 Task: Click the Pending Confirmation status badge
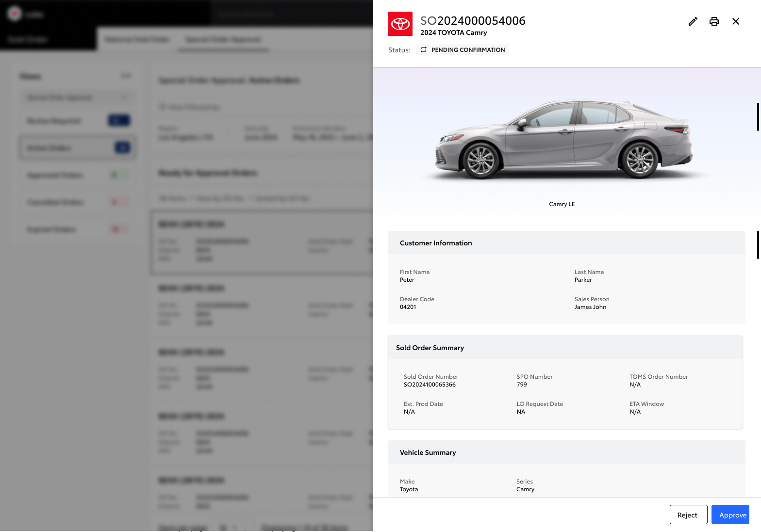[x=463, y=49]
